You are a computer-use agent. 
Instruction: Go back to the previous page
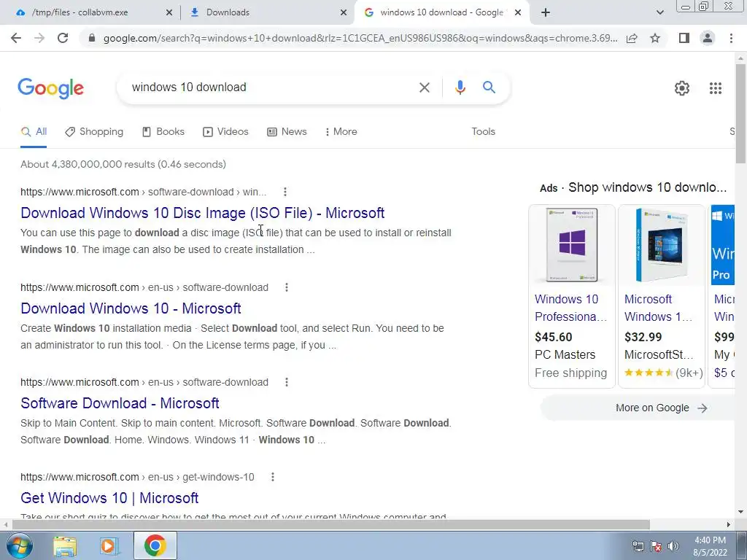tap(16, 38)
